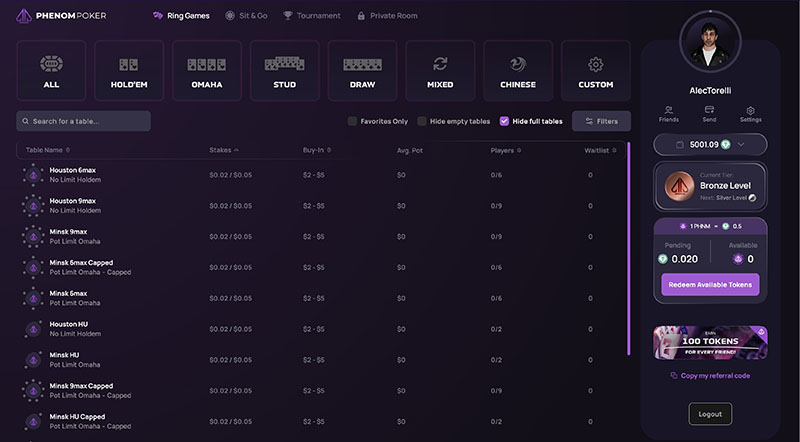Sort table list by Buy-In

coord(317,150)
